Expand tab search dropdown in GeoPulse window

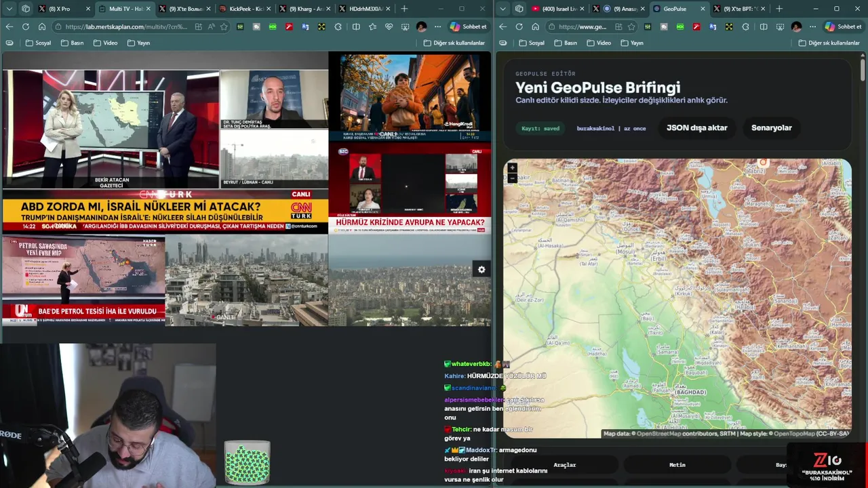click(503, 9)
